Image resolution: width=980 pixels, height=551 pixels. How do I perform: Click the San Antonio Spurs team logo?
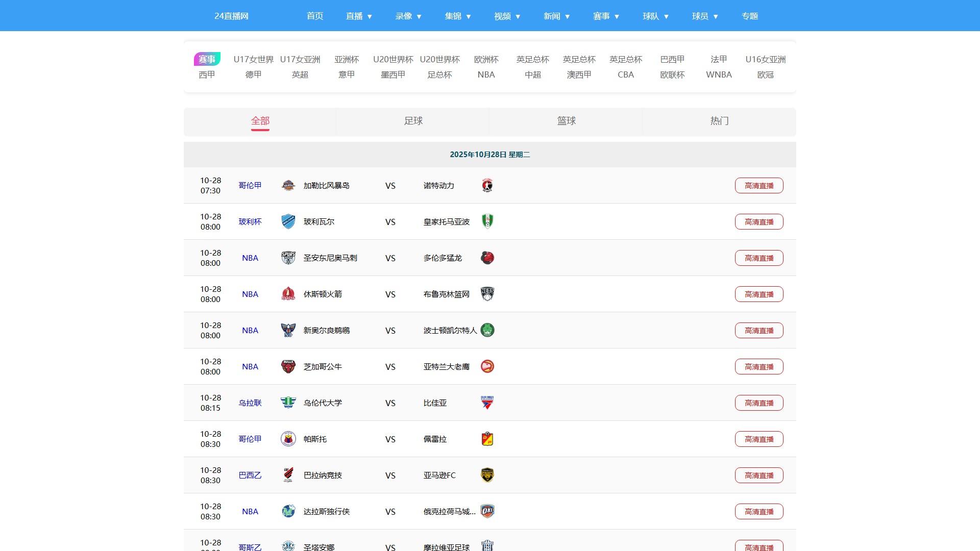tap(288, 258)
